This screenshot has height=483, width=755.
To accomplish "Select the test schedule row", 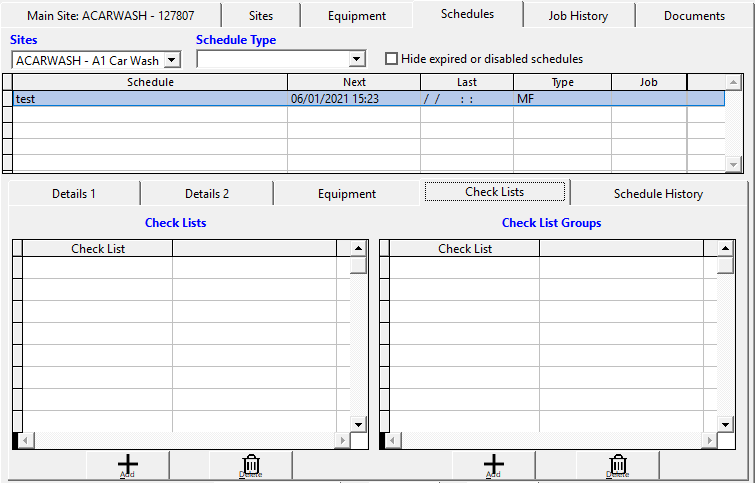I will [150, 99].
